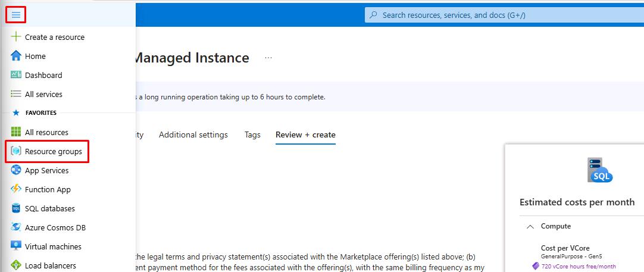Click the Load balancers diamond icon
644x272 pixels.
point(15,265)
